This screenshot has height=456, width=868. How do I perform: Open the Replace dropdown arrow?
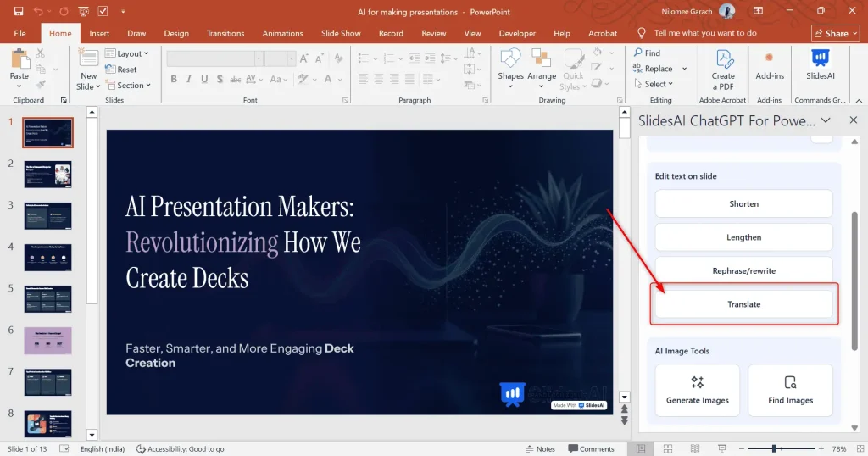click(684, 69)
